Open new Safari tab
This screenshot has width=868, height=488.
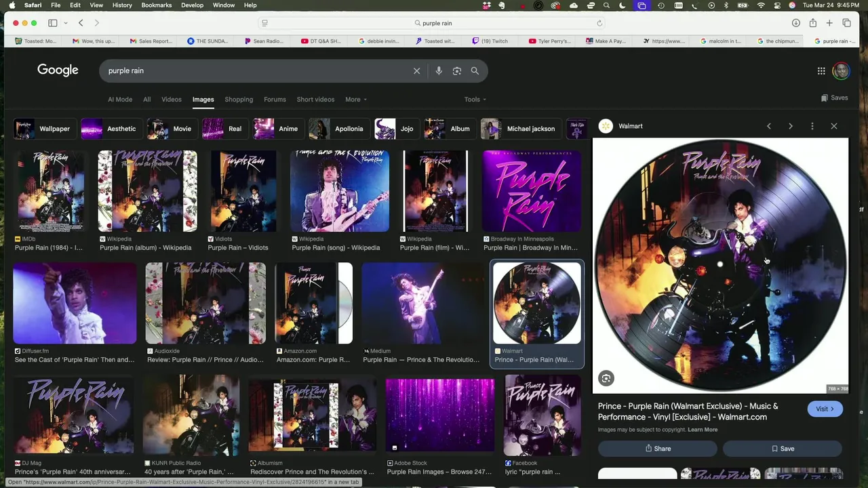click(x=829, y=23)
